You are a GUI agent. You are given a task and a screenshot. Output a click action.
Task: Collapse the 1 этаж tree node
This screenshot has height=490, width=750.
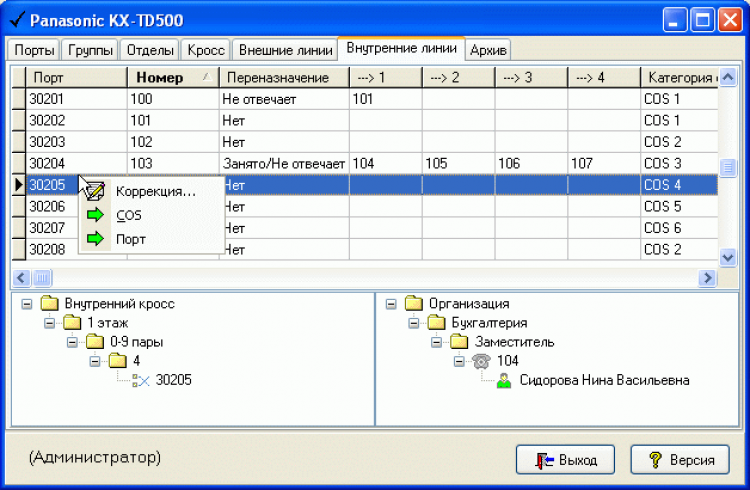coord(49,323)
